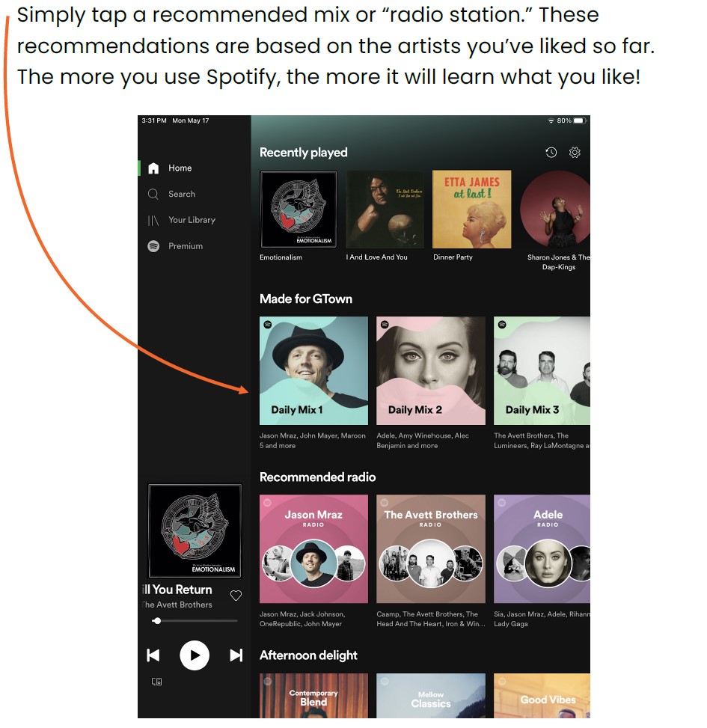
Task: Open Good Vibes playlist
Action: 542,696
